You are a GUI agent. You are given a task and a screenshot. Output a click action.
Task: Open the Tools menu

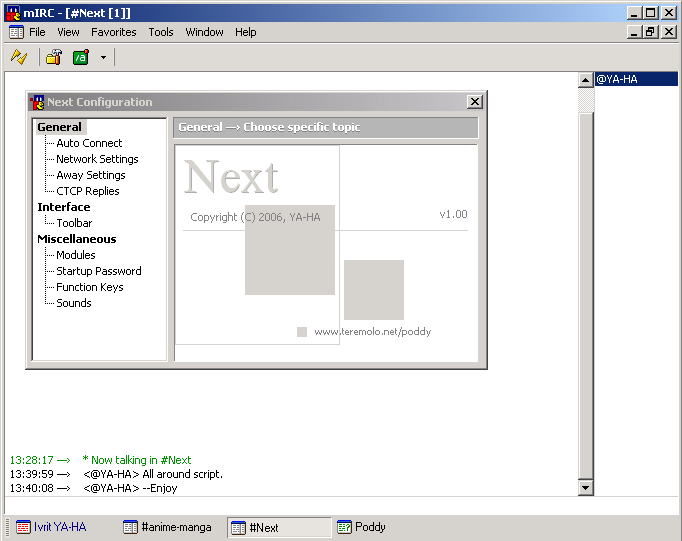pyautogui.click(x=161, y=32)
